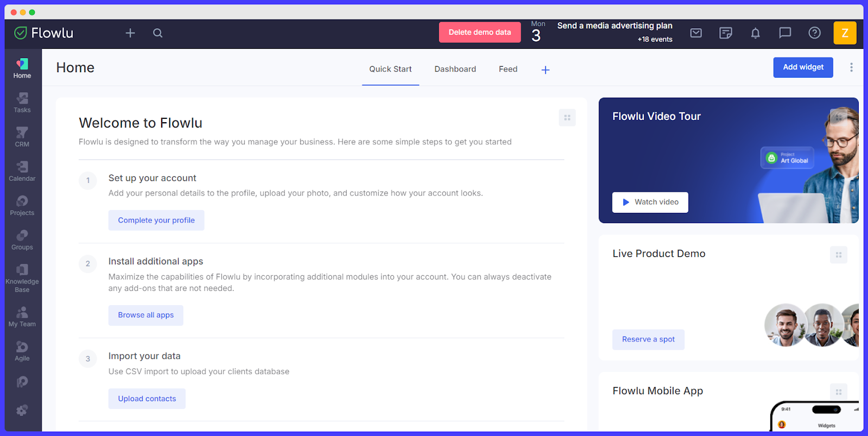Click the presenters' photos in Live Product Demo
Viewport: 868px width, 436px height.
[x=812, y=325]
